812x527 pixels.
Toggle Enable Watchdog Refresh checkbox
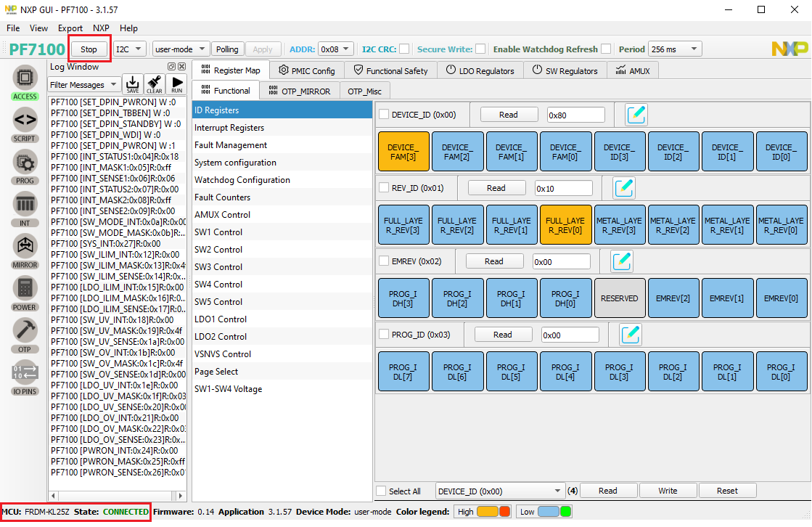tap(605, 49)
